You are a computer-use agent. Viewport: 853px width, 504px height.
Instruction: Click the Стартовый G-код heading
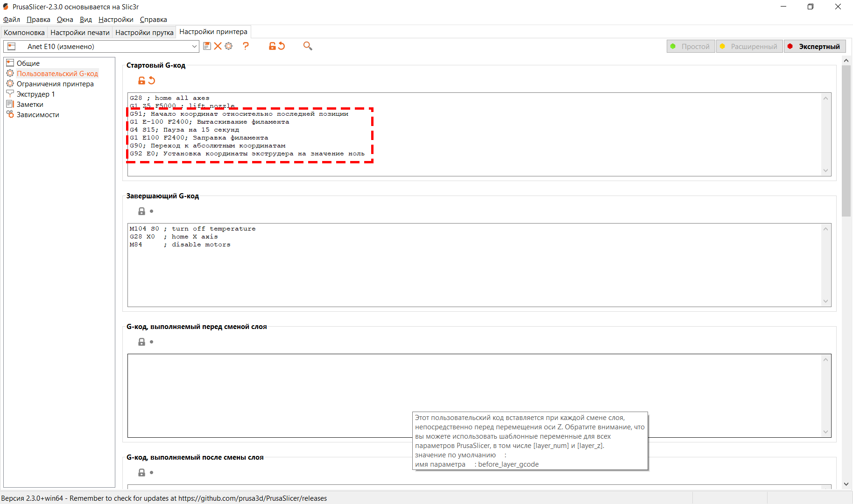tap(156, 65)
